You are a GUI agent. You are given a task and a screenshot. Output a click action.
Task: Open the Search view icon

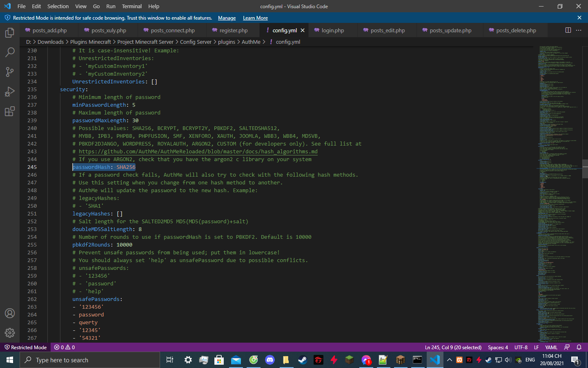pyautogui.click(x=10, y=52)
